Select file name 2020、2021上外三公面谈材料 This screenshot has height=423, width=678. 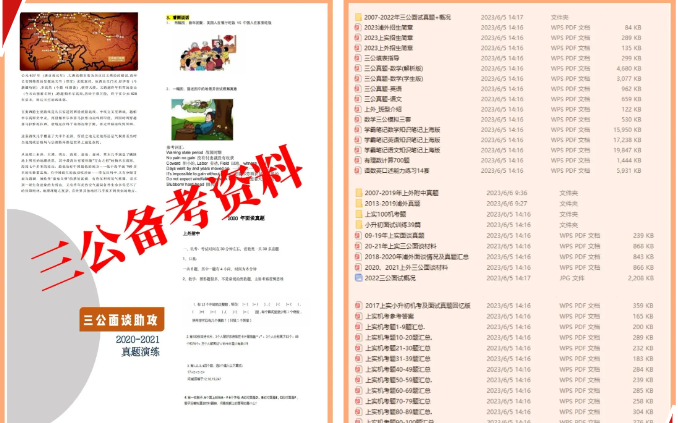[x=406, y=268]
